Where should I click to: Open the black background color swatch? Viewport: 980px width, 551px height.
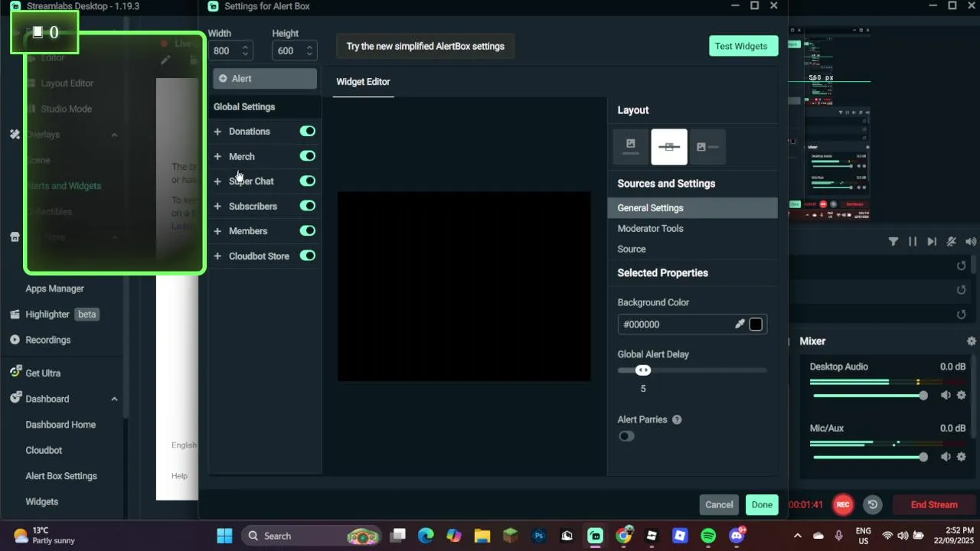(x=756, y=324)
